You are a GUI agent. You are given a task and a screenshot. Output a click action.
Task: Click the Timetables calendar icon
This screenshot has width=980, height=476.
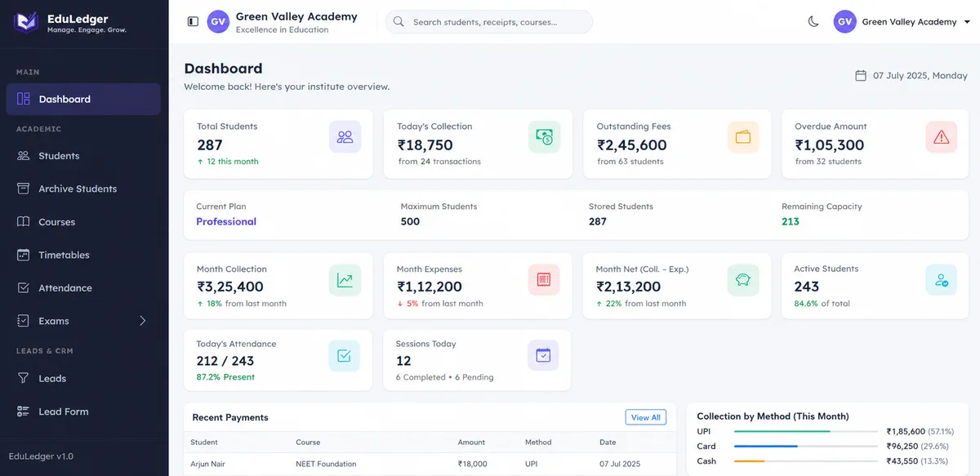pyautogui.click(x=23, y=255)
